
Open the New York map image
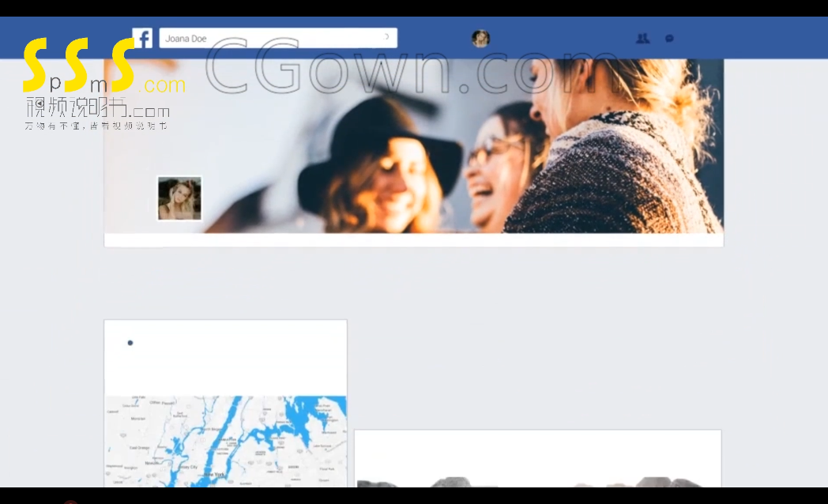click(226, 442)
